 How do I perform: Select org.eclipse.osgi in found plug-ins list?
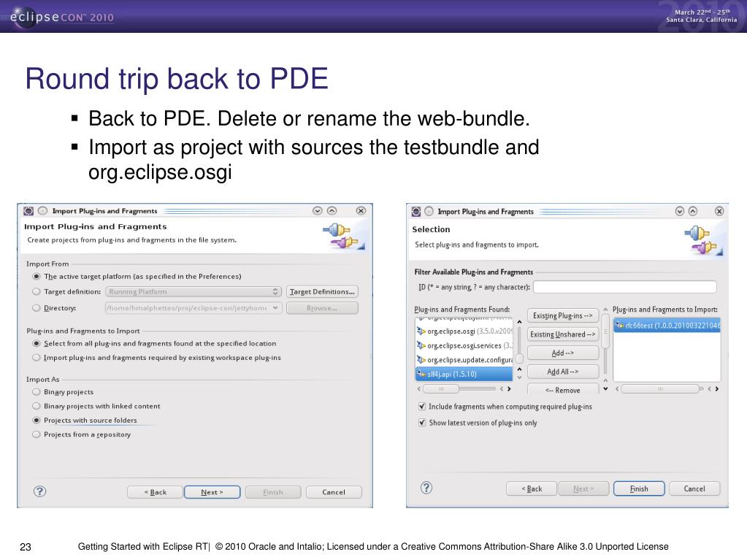pyautogui.click(x=464, y=331)
